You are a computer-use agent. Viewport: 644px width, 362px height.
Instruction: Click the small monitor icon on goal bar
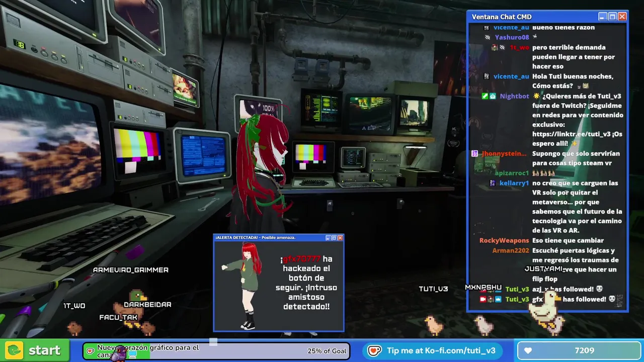[x=133, y=354]
